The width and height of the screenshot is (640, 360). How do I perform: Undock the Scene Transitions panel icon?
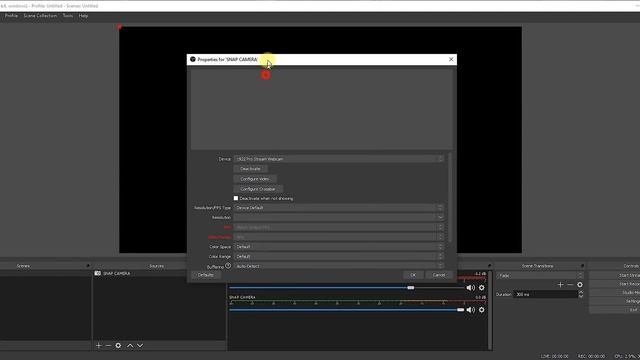click(582, 266)
